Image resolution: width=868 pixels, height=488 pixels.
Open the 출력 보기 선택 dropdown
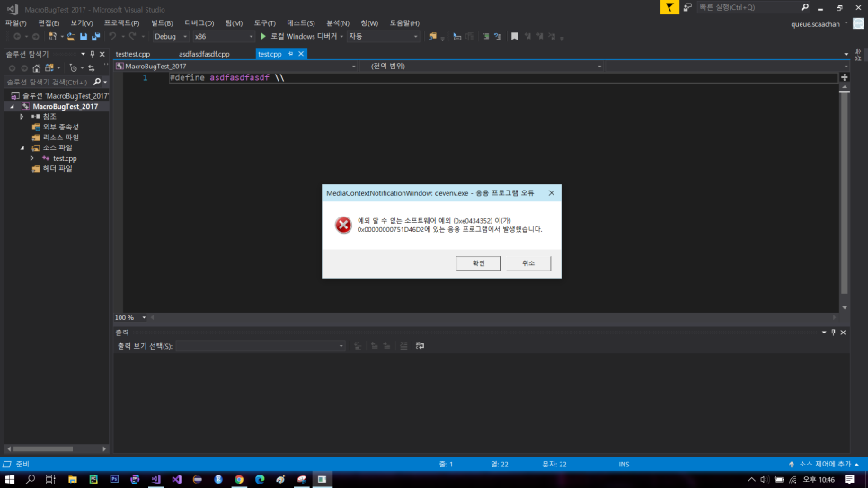(x=261, y=346)
